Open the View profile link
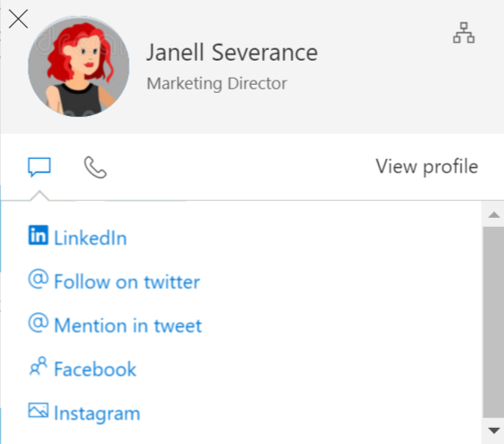Image resolution: width=504 pixels, height=444 pixels. pos(427,166)
